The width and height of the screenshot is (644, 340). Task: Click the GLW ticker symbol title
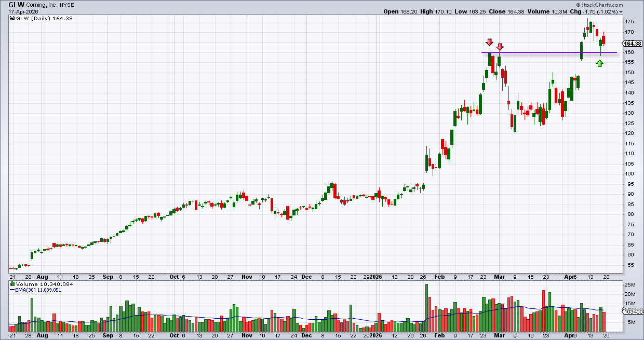pyautogui.click(x=17, y=5)
